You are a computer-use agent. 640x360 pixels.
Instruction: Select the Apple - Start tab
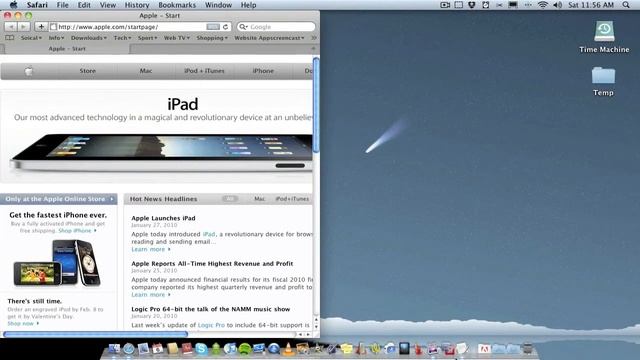coord(67,49)
